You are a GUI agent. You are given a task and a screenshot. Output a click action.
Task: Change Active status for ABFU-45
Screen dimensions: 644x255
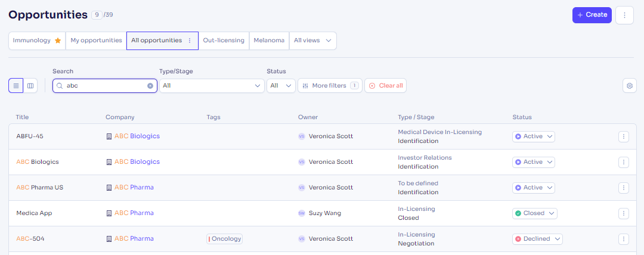click(x=534, y=136)
